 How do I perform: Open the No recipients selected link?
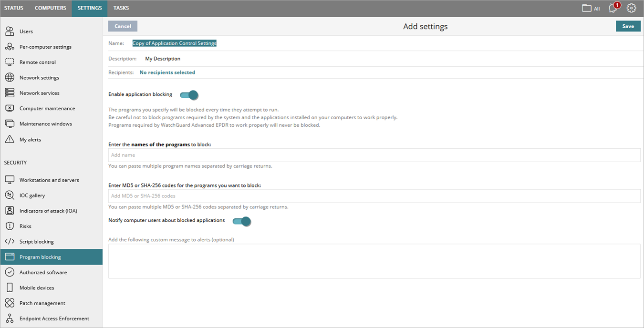coord(167,72)
